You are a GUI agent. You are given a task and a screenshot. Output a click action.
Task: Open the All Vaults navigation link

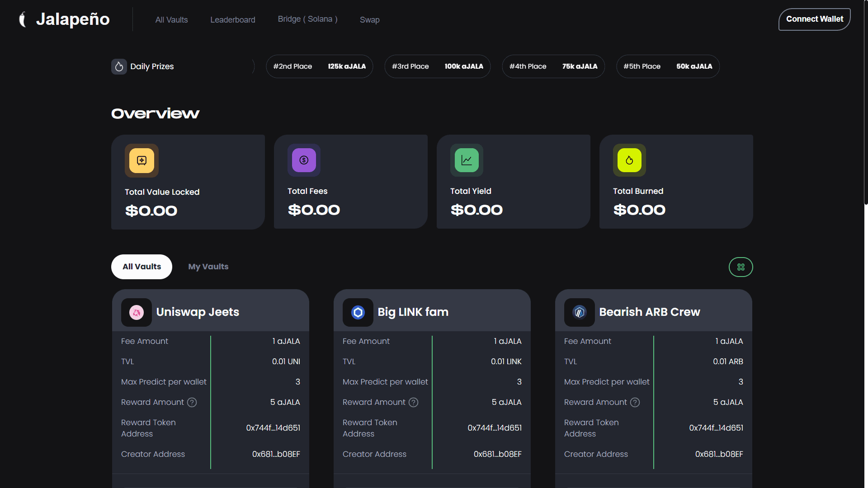(171, 20)
